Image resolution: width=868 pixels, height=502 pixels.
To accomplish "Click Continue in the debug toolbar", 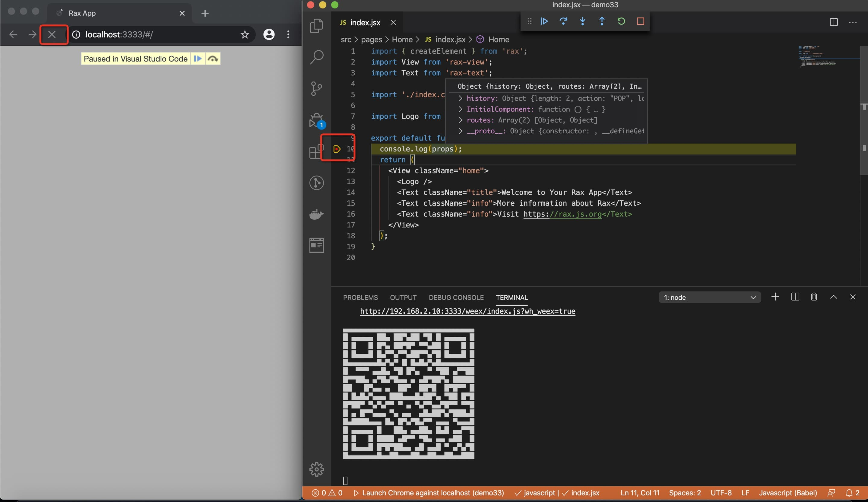I will click(544, 21).
